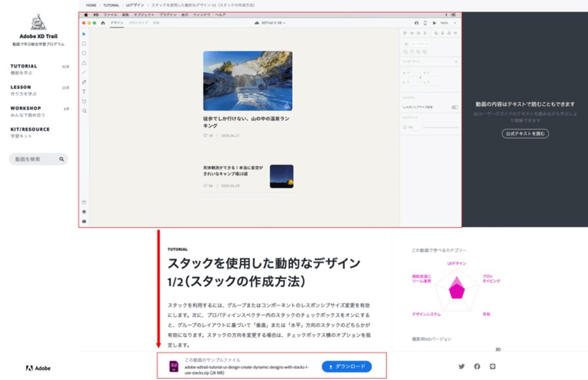The image size is (588, 380).
Task: Click the 動画を検索 search field
Action: (x=39, y=159)
